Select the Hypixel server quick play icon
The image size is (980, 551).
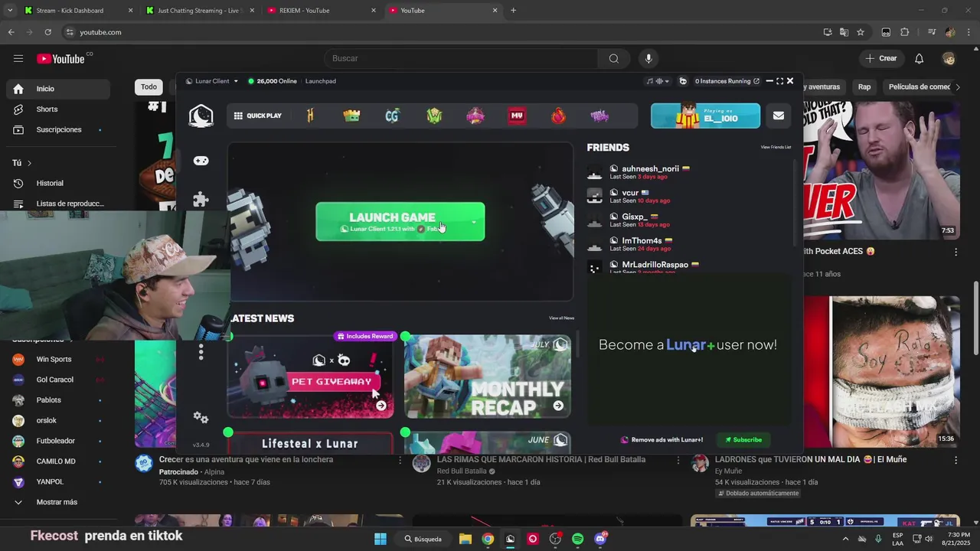point(310,116)
